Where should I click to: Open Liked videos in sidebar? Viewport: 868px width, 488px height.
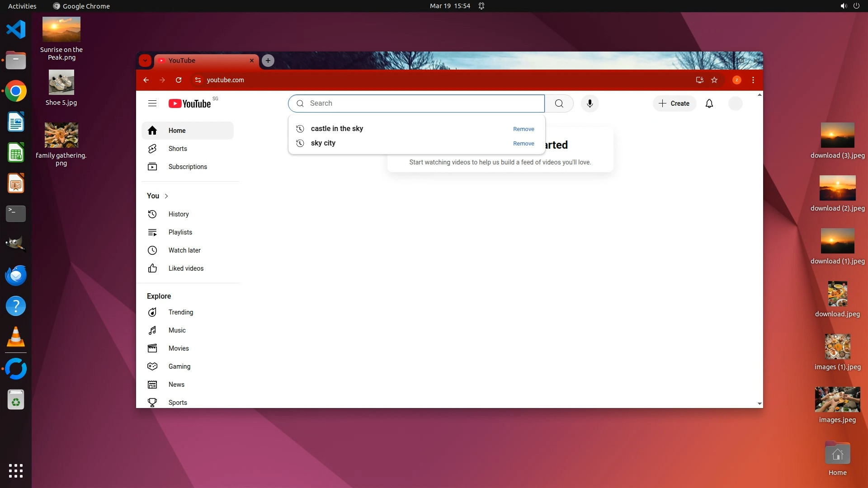coord(185,268)
